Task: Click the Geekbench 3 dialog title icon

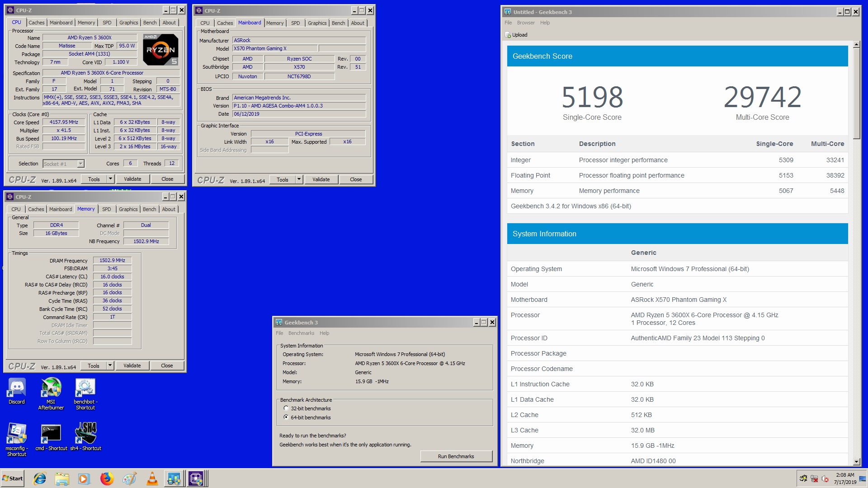Action: click(x=279, y=322)
